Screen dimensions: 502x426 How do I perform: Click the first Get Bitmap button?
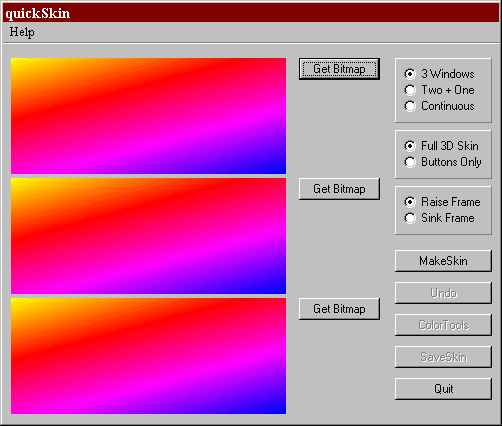(x=339, y=69)
